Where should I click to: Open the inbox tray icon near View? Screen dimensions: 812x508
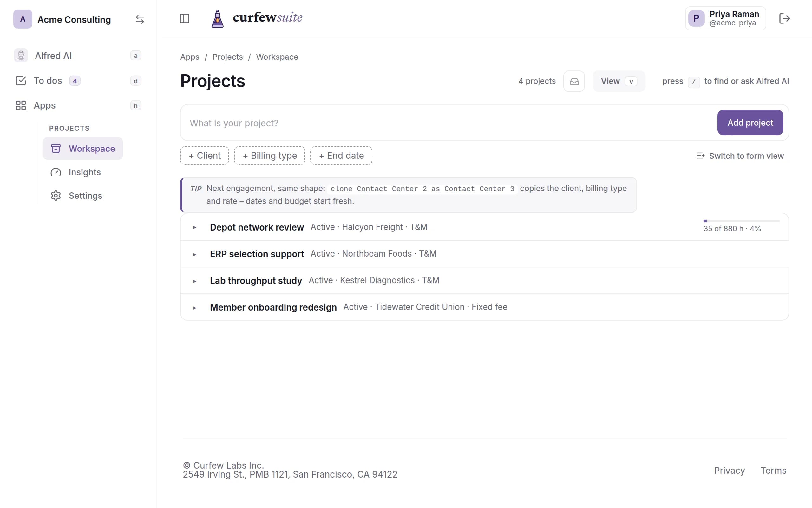574,81
